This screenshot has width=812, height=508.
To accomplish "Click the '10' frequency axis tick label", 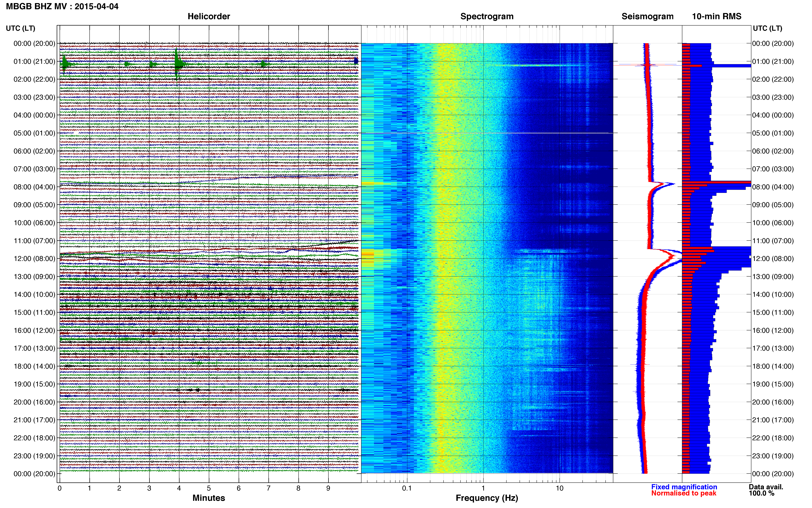I will 559,488.
